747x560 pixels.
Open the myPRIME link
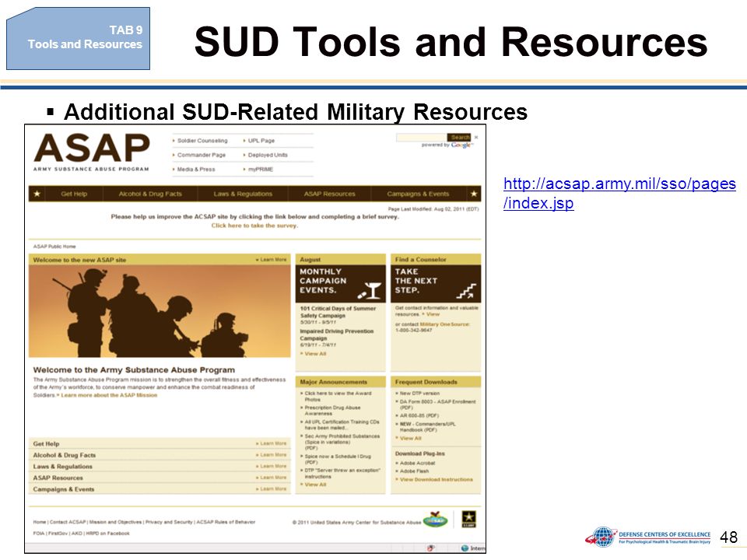pos(261,169)
